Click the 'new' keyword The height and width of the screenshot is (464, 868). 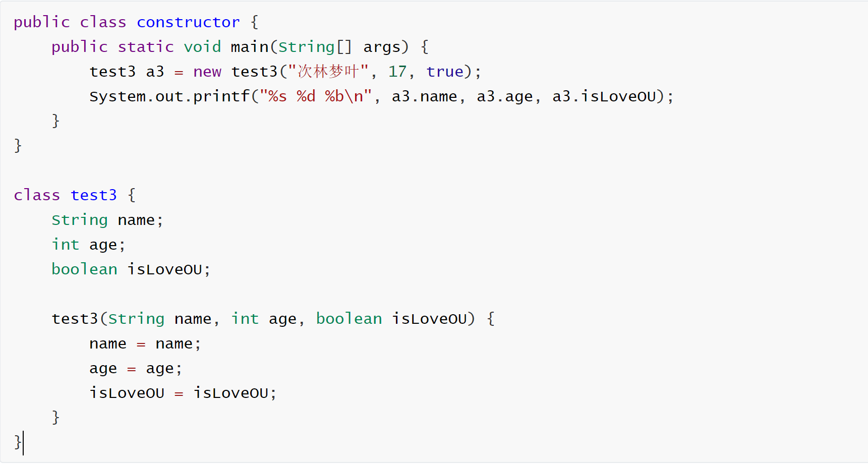click(207, 72)
